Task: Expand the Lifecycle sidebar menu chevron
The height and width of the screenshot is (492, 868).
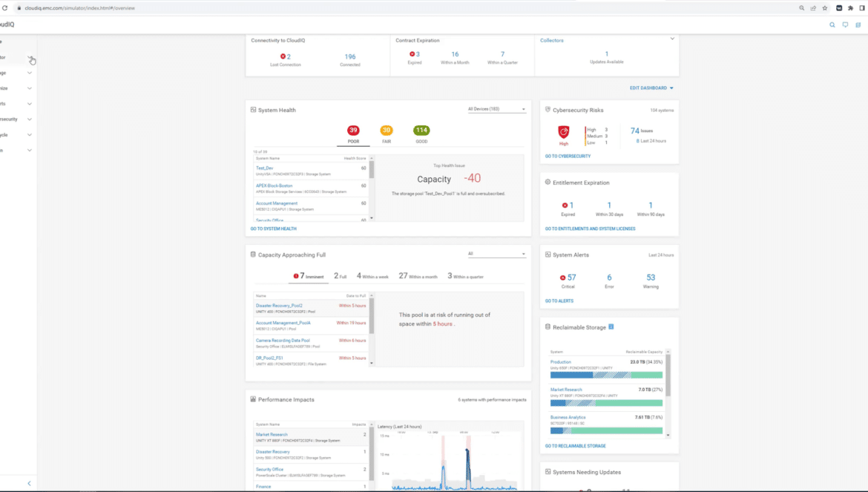Action: [30, 135]
